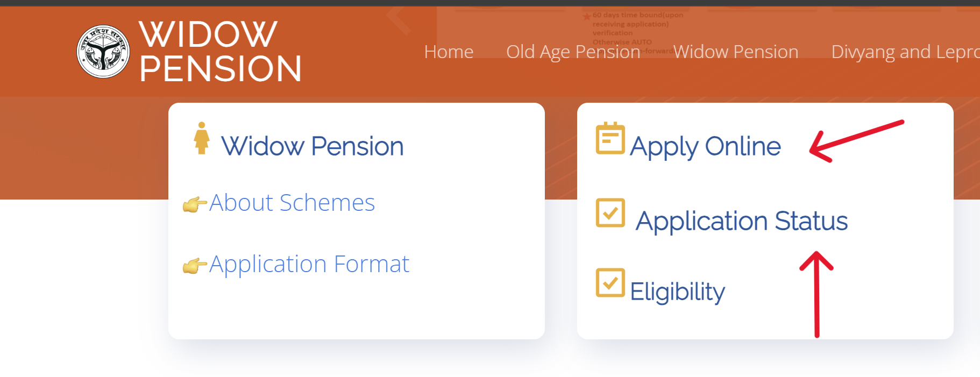
Task: Click the Widow Pension card heading
Action: 313,145
